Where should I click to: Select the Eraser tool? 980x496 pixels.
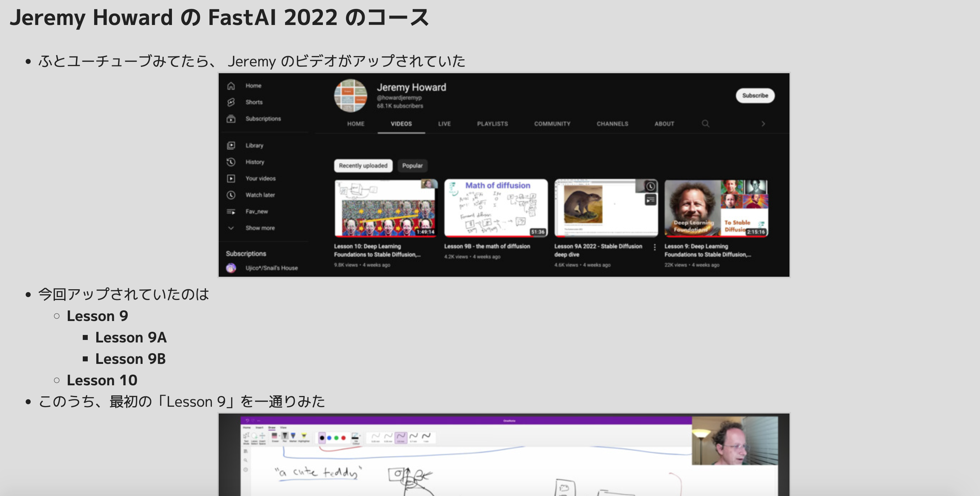[275, 438]
